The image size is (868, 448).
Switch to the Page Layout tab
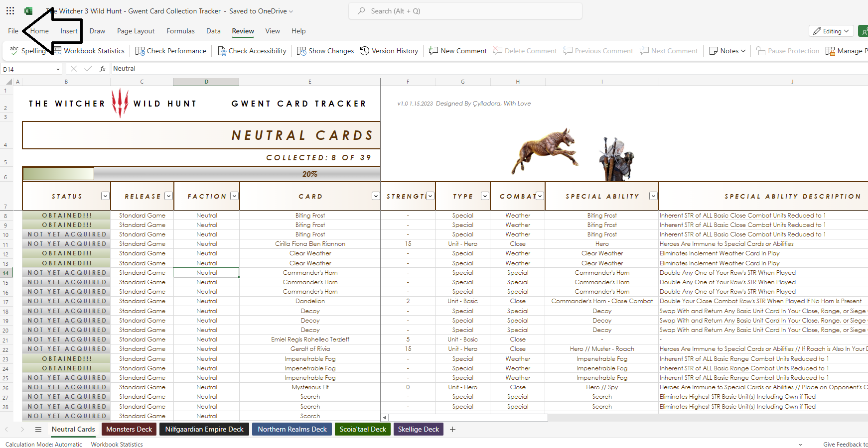coord(136,31)
